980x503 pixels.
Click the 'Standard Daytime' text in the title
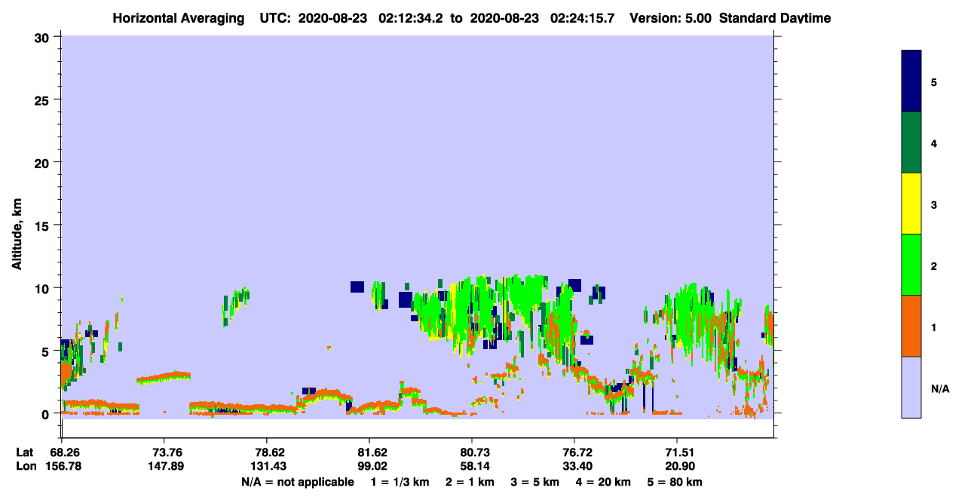(775, 18)
